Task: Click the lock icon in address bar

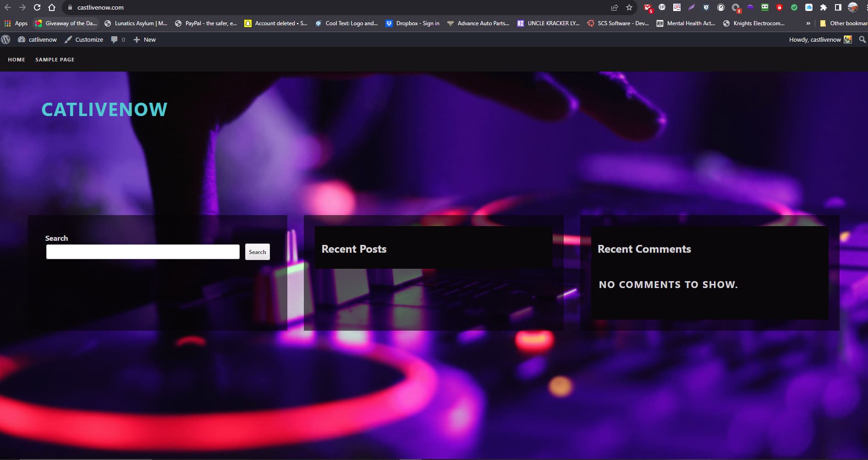Action: [x=70, y=7]
